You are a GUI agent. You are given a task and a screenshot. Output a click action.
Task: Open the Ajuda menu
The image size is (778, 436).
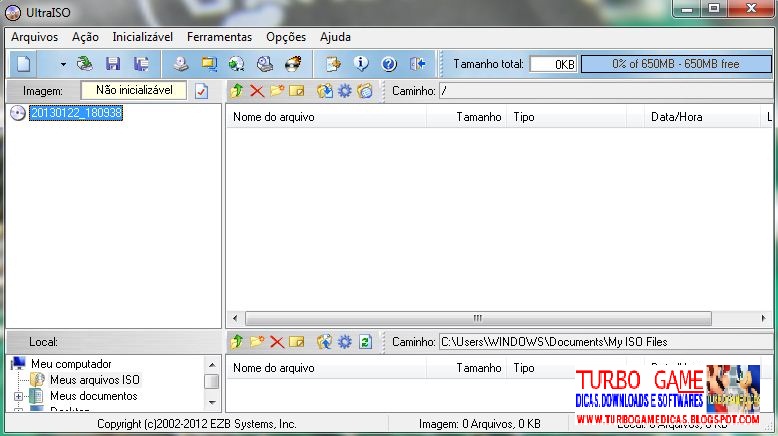[335, 37]
